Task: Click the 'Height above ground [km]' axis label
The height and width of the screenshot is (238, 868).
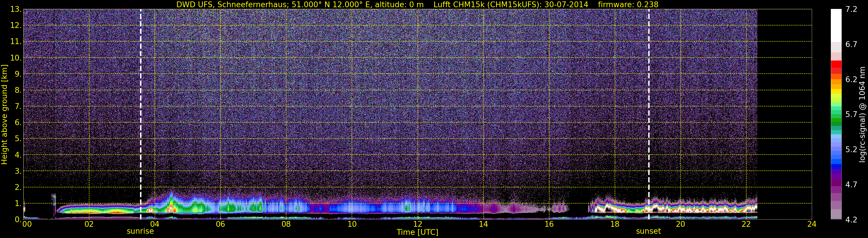Action: coord(4,114)
